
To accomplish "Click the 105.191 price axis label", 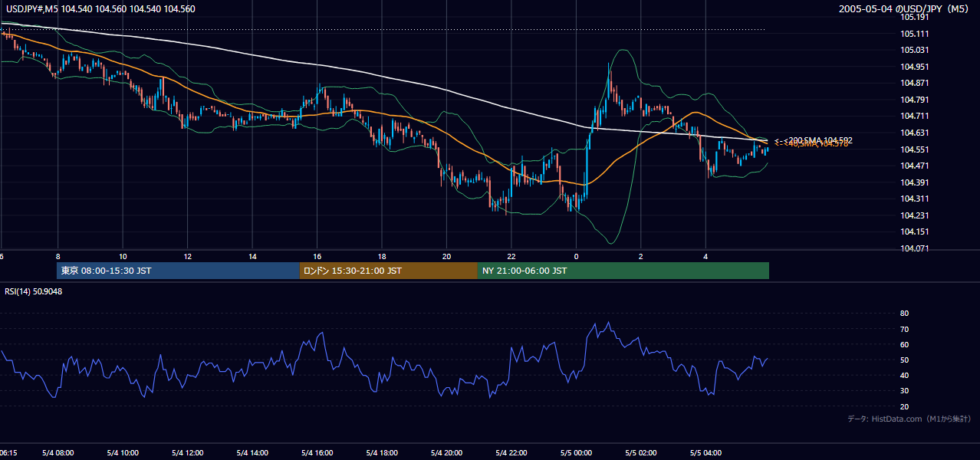I will coord(913,17).
